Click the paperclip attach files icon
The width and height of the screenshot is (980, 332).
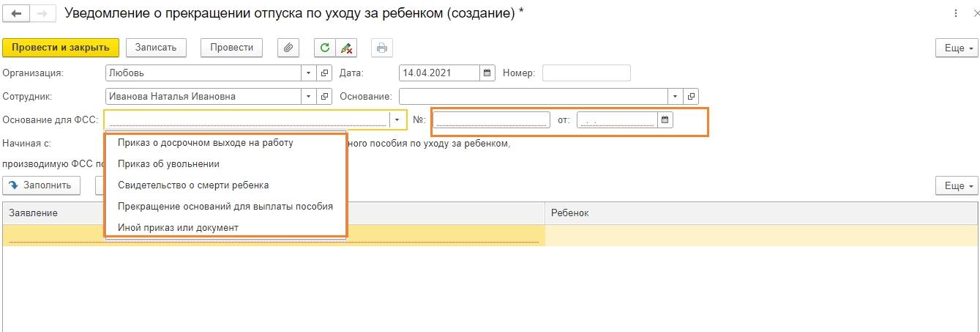pyautogui.click(x=288, y=48)
